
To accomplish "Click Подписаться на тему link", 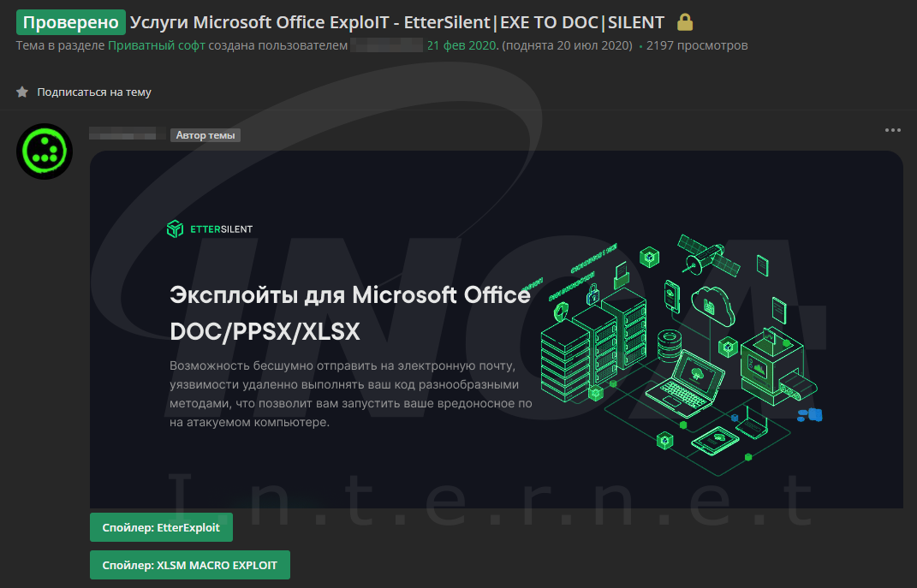I will (94, 92).
